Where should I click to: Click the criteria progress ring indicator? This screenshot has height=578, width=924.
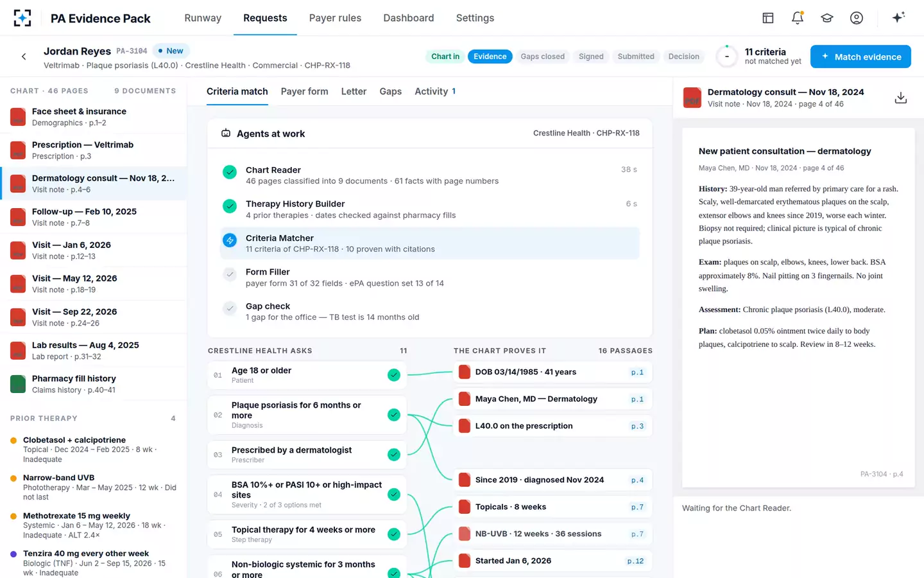pos(727,57)
